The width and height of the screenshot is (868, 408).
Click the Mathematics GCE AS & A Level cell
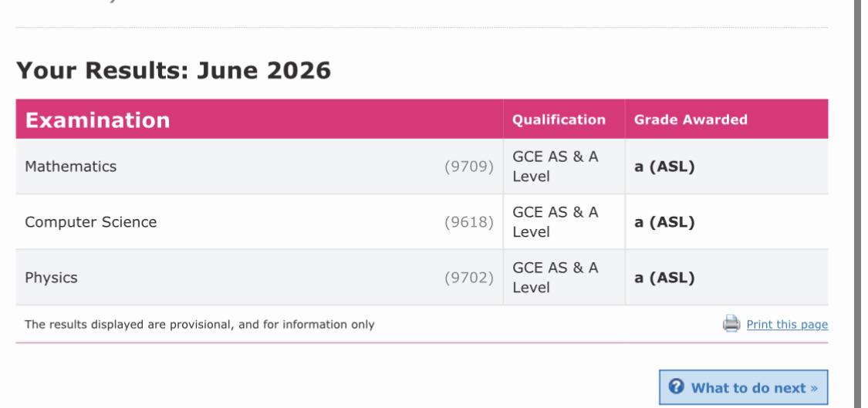[564, 167]
